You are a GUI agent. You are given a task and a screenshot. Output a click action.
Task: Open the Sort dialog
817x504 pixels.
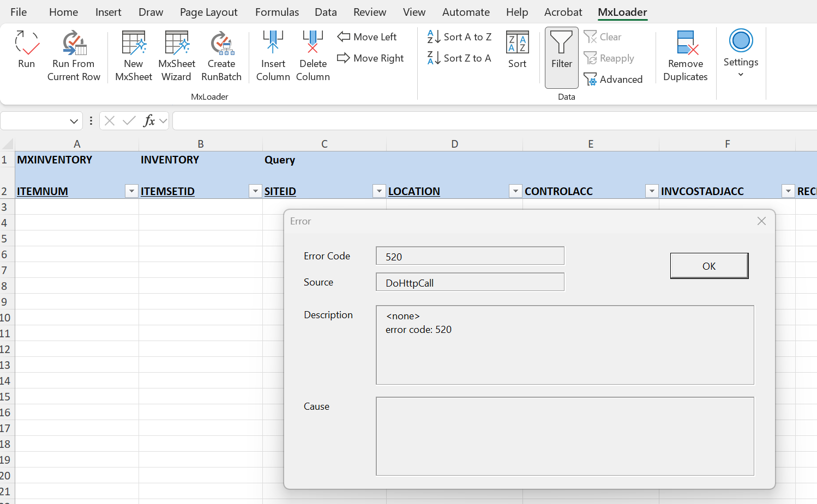click(517, 50)
